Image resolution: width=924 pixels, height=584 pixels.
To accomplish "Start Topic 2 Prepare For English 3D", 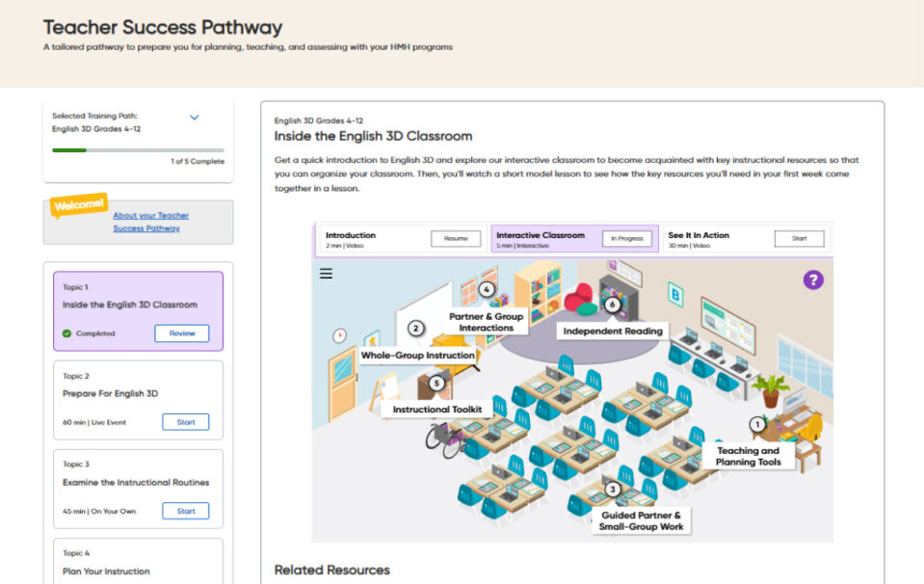I will coord(186,422).
